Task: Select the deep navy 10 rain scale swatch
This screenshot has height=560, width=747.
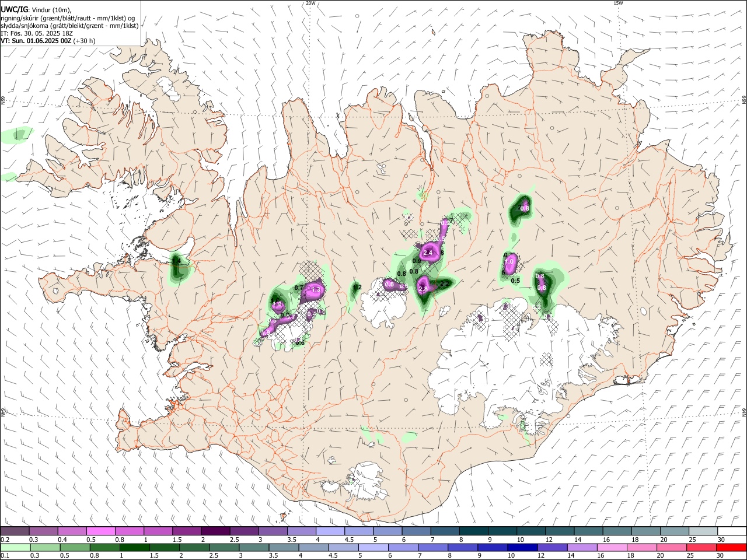Action: click(522, 547)
